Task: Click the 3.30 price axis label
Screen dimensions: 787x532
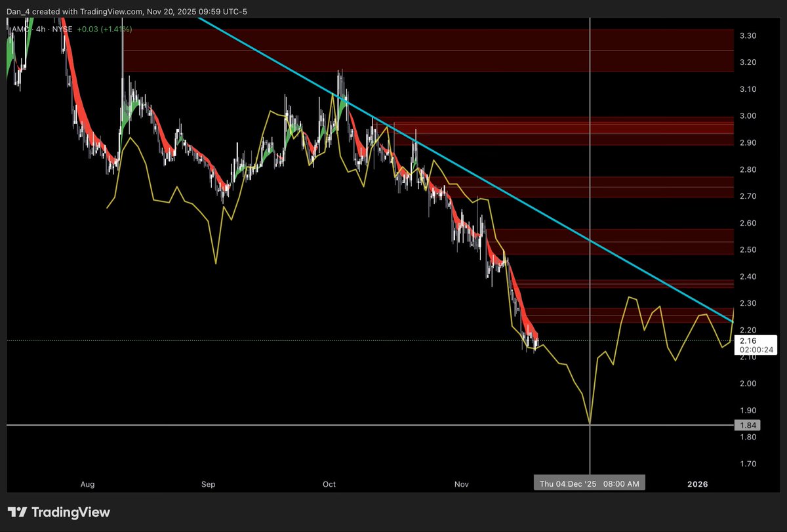Action: click(748, 35)
